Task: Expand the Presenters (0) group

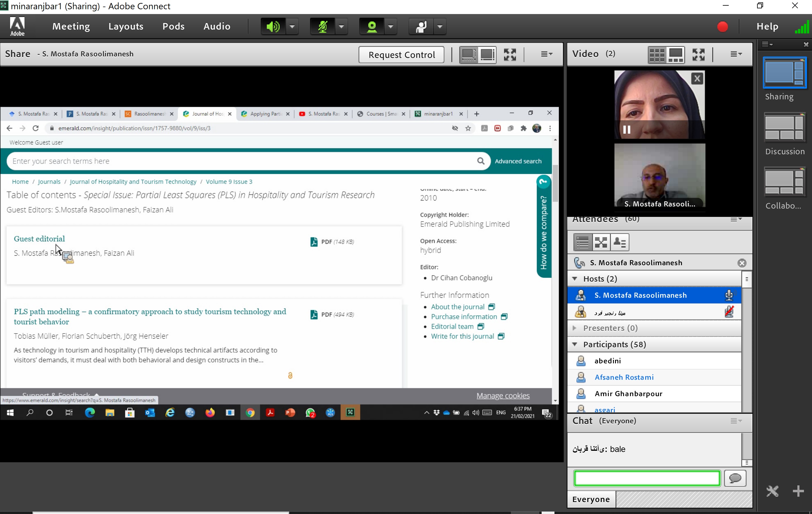Action: pyautogui.click(x=574, y=328)
